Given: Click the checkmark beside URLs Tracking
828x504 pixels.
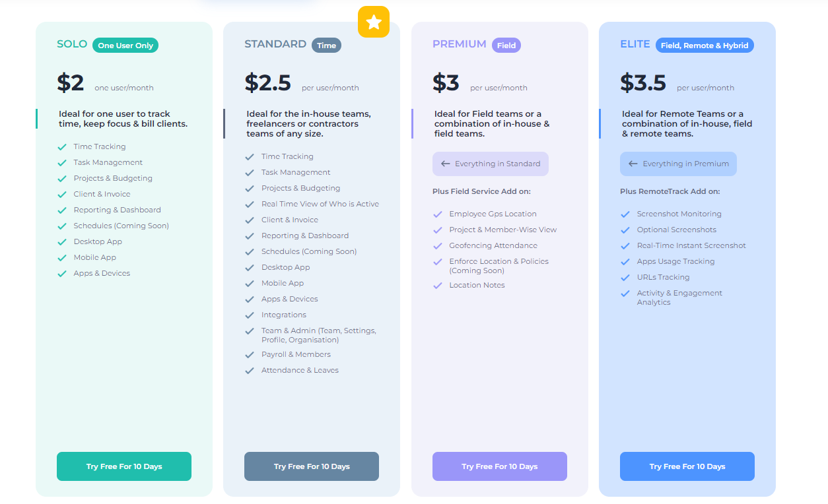Looking at the screenshot, I should click(625, 278).
